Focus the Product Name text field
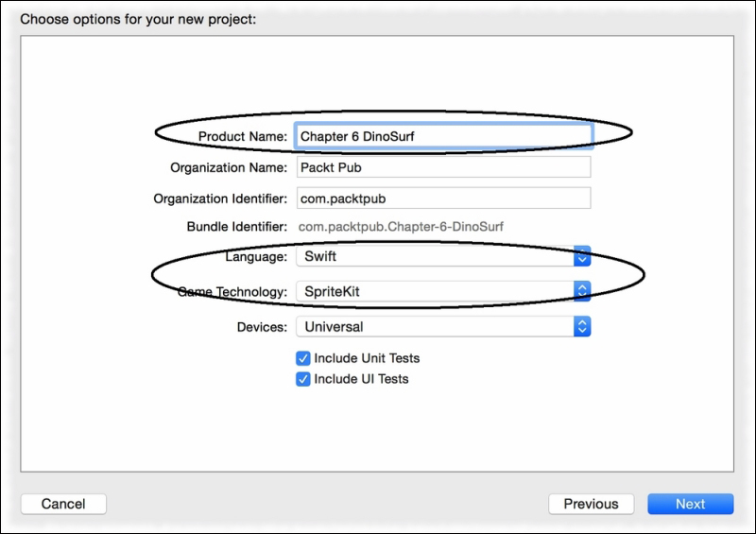The width and height of the screenshot is (756, 534). (443, 136)
